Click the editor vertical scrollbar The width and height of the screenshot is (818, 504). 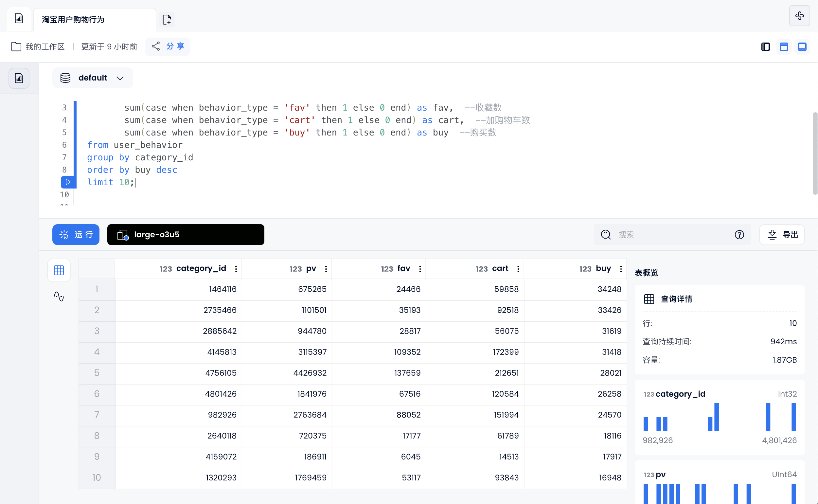(x=815, y=153)
